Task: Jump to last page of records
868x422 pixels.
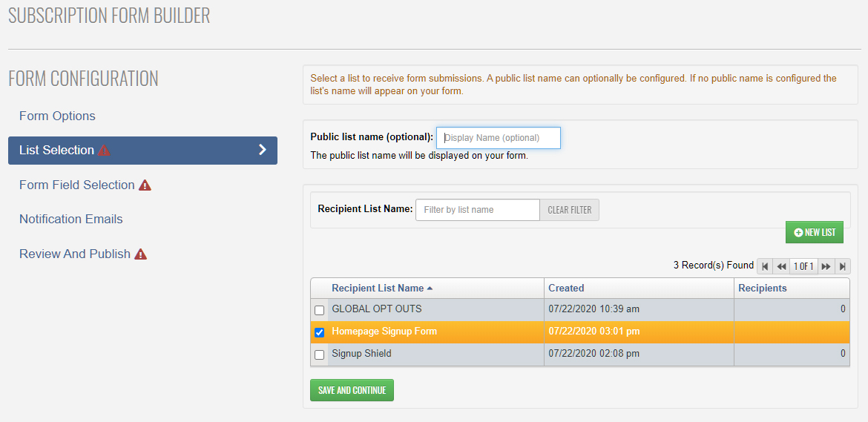Action: (x=842, y=266)
